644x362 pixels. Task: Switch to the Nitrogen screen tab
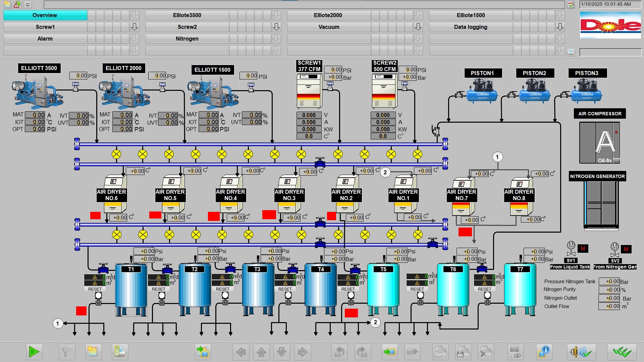187,39
